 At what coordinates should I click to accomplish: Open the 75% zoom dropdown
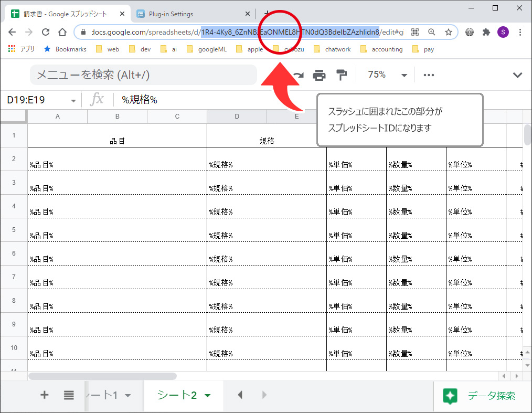tap(404, 75)
